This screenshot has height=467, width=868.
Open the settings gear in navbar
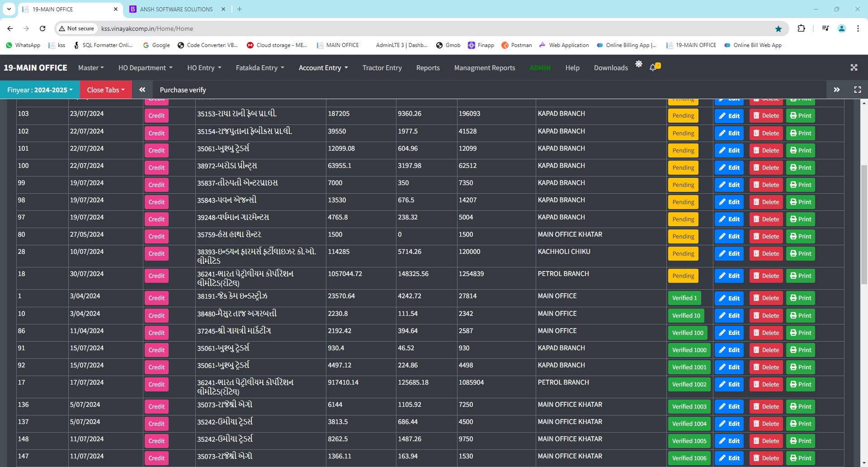click(638, 64)
